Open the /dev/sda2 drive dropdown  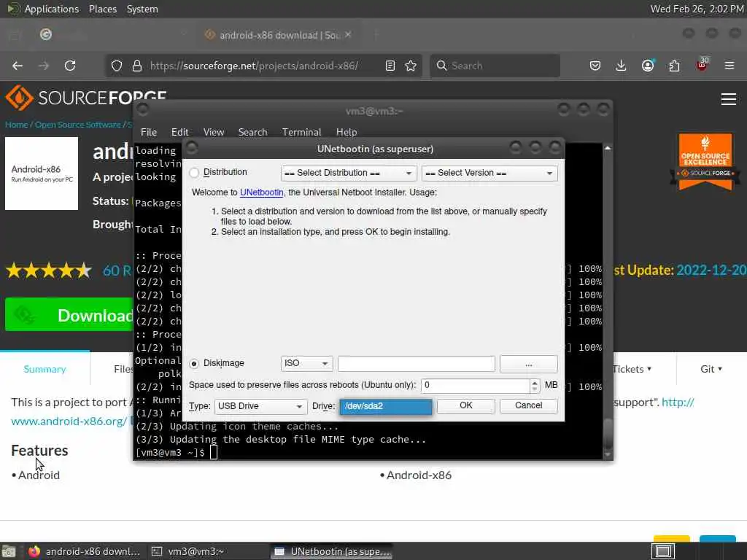click(x=385, y=406)
